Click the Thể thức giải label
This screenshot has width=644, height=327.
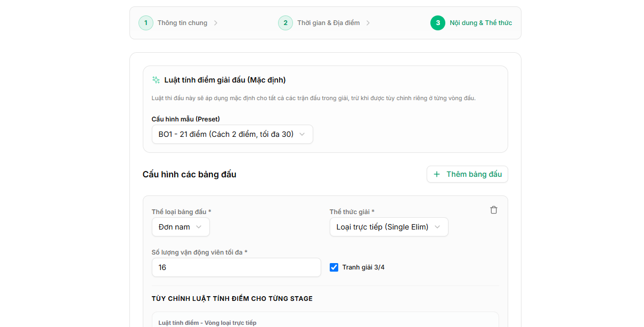pos(352,212)
